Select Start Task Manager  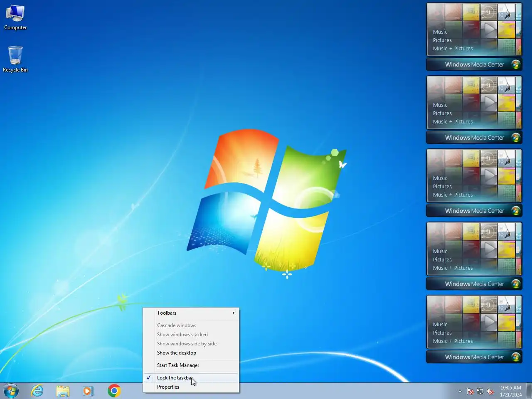[191, 365]
